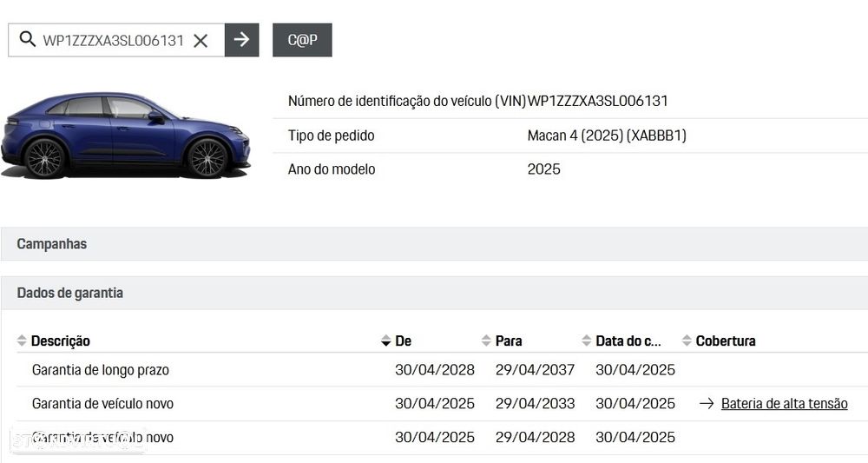
Task: Click the blue Macan vehicle image
Action: pyautogui.click(x=125, y=136)
